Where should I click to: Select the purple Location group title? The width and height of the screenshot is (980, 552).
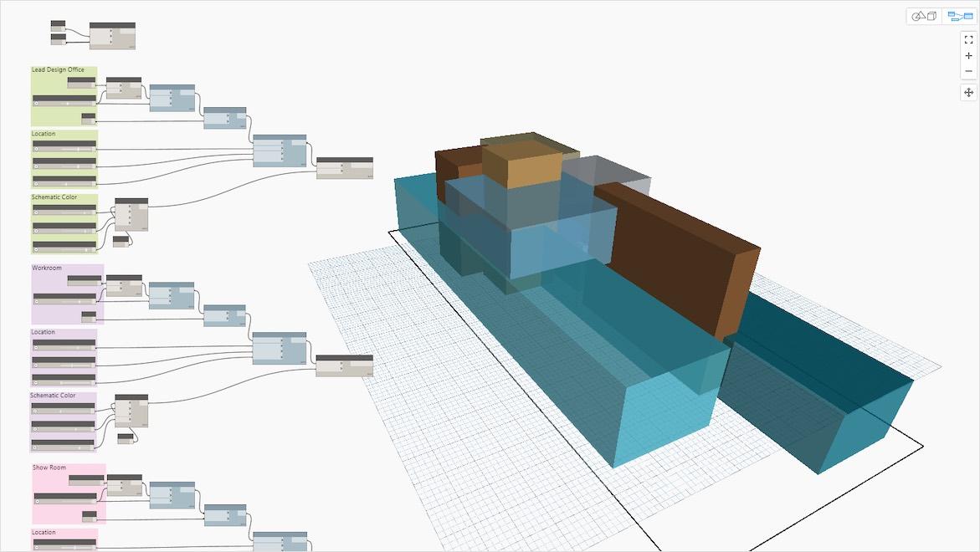(x=44, y=332)
